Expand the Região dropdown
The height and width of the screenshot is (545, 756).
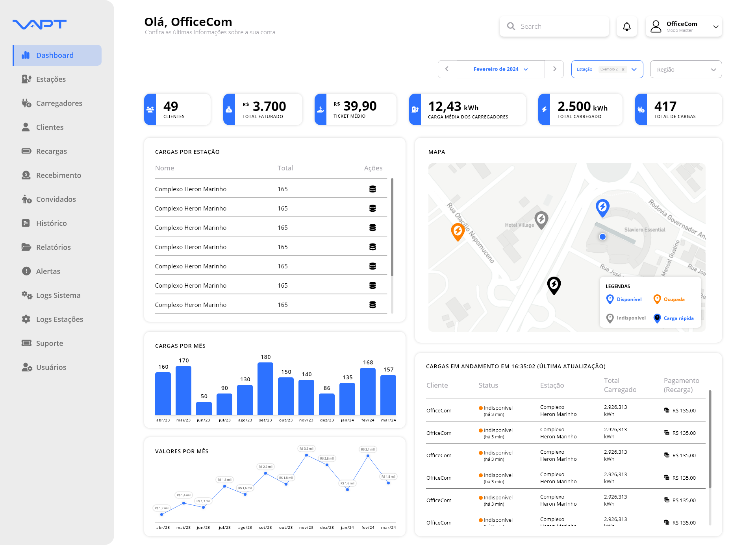[x=686, y=70]
